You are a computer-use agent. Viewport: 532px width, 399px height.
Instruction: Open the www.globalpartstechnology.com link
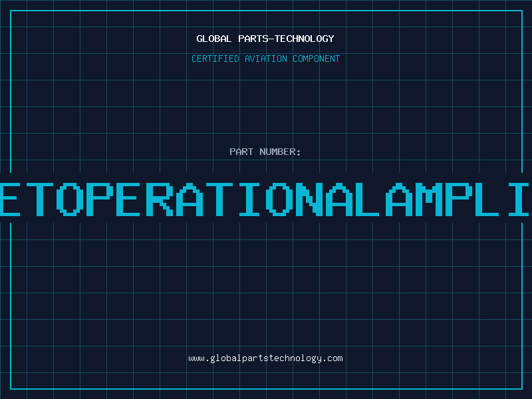tap(265, 358)
